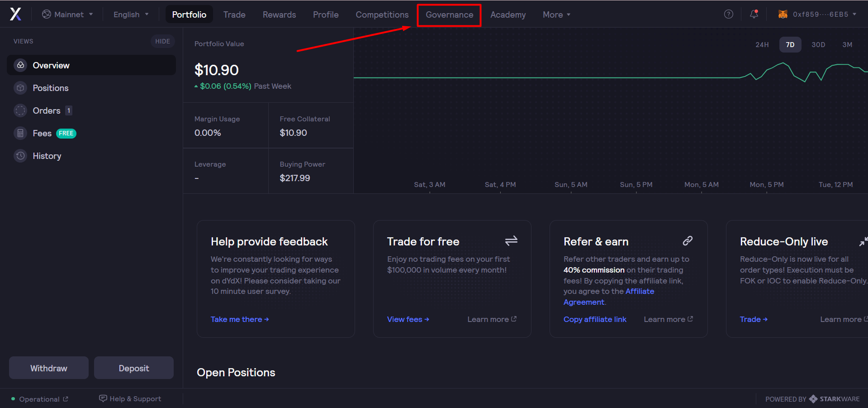Image resolution: width=868 pixels, height=408 pixels.
Task: Switch to the Profile tab
Action: click(x=326, y=14)
